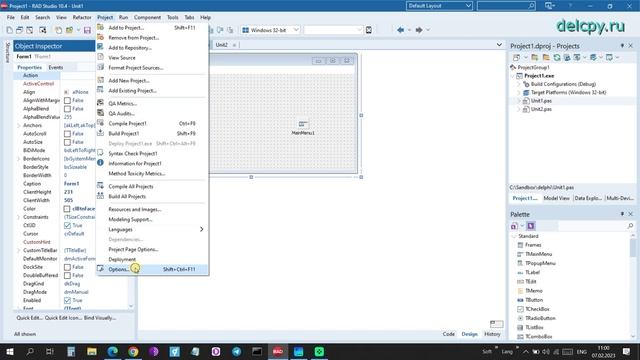The width and height of the screenshot is (640, 360).
Task: Click the Information for Project1 icon
Action: [100, 163]
